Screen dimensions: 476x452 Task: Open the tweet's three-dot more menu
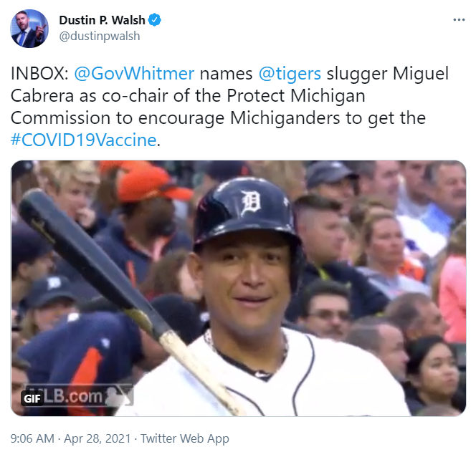point(459,20)
